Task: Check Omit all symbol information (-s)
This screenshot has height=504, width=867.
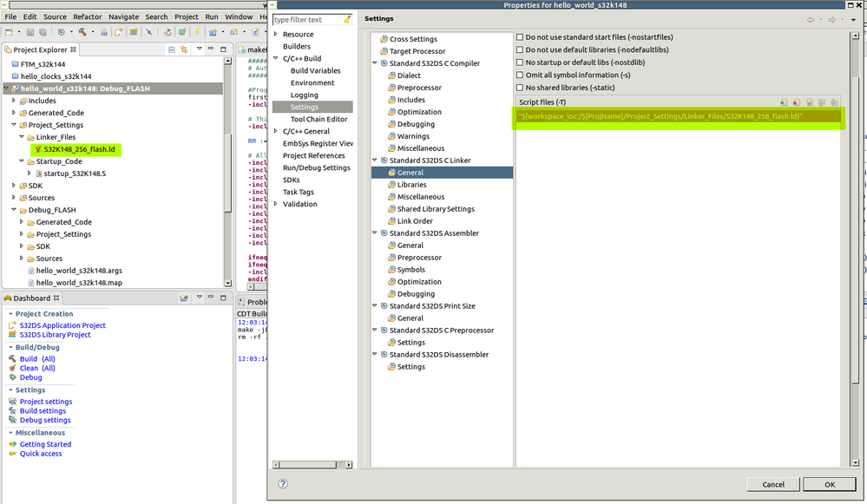Action: click(x=520, y=75)
